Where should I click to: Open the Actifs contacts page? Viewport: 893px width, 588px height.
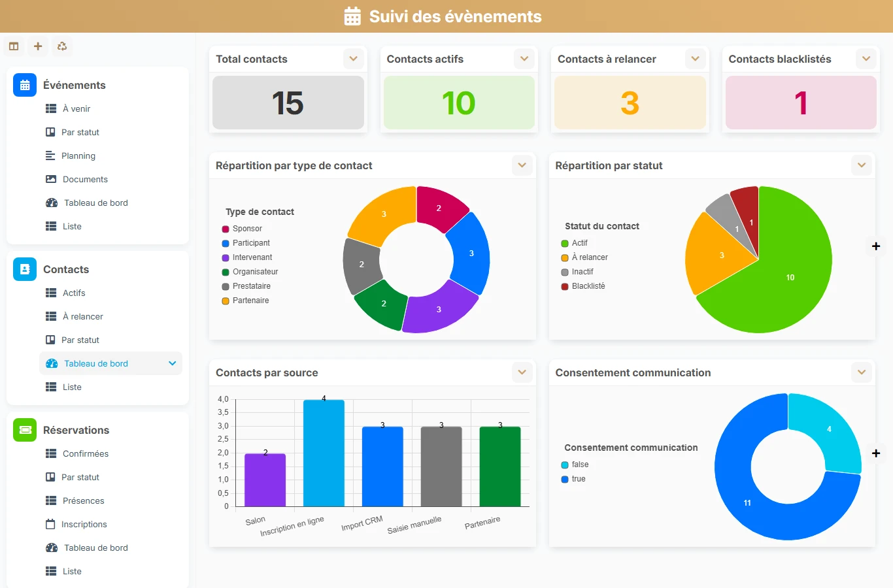tap(74, 293)
